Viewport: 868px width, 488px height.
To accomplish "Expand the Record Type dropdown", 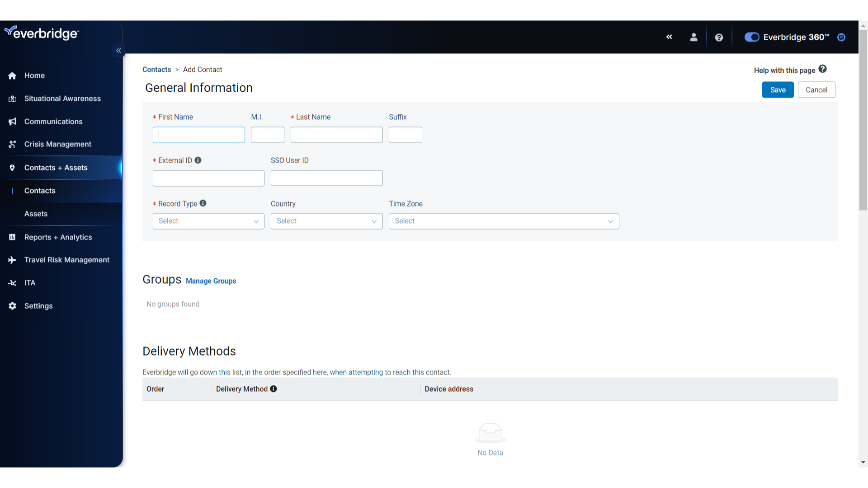I will pyautogui.click(x=208, y=221).
